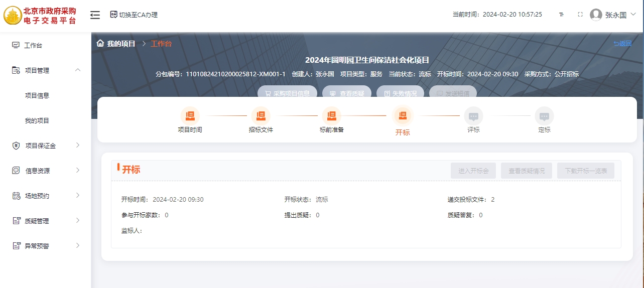Expand the 场地预约 menu chevron
644x288 pixels.
[x=78, y=196]
